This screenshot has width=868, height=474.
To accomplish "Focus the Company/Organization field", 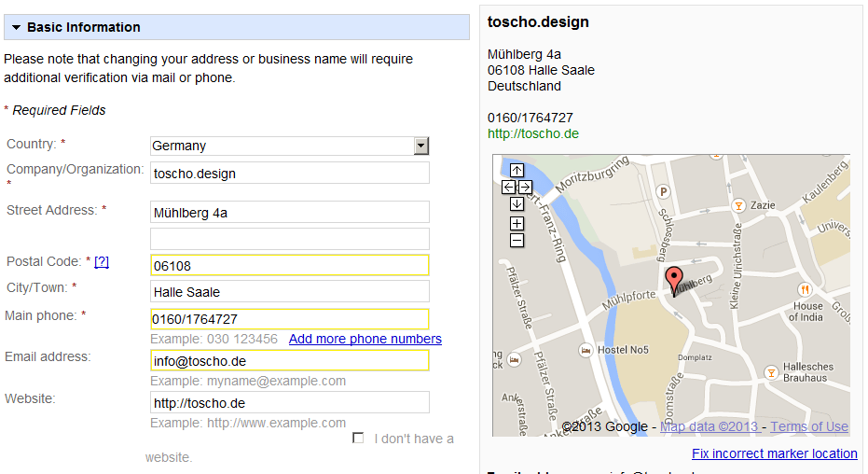I will (290, 173).
